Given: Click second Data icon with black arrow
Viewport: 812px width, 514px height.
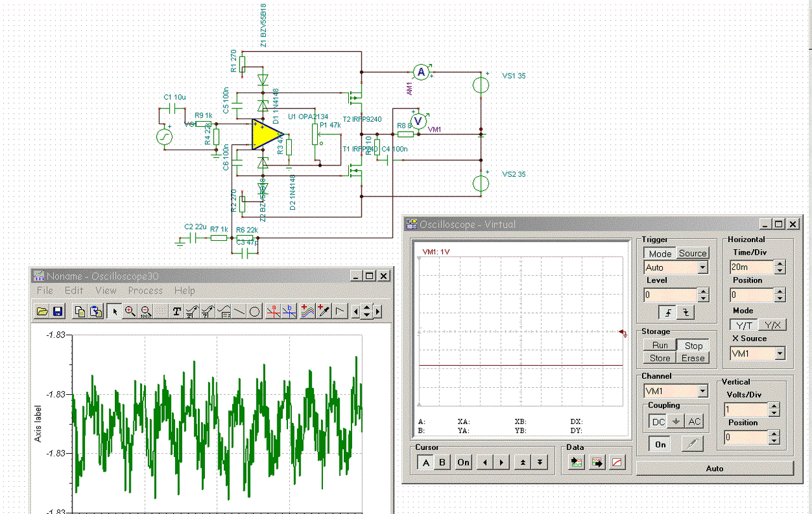Looking at the screenshot, I should tap(596, 463).
